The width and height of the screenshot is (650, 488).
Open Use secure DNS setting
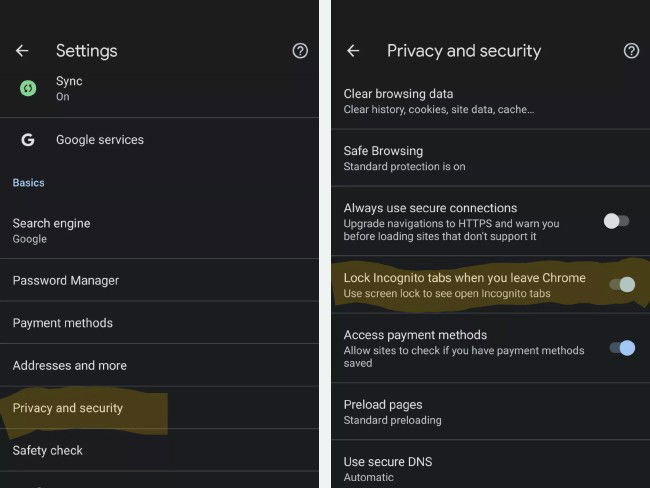[388, 469]
